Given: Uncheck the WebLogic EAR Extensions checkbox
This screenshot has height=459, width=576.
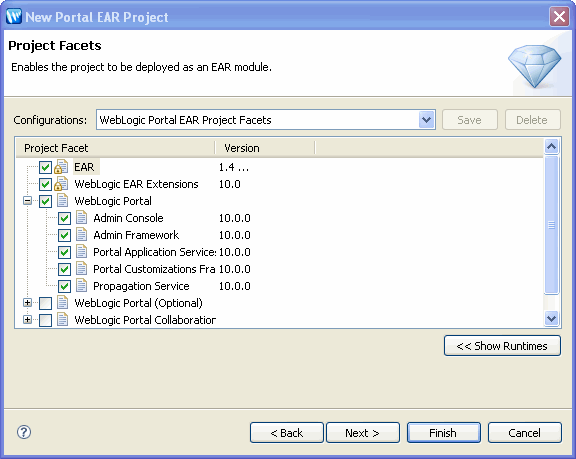Looking at the screenshot, I should [46, 184].
